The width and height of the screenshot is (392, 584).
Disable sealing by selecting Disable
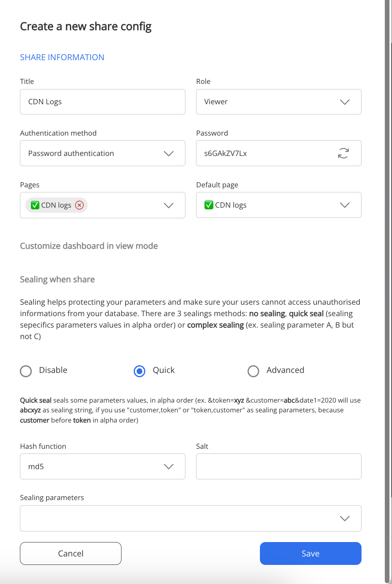point(26,371)
